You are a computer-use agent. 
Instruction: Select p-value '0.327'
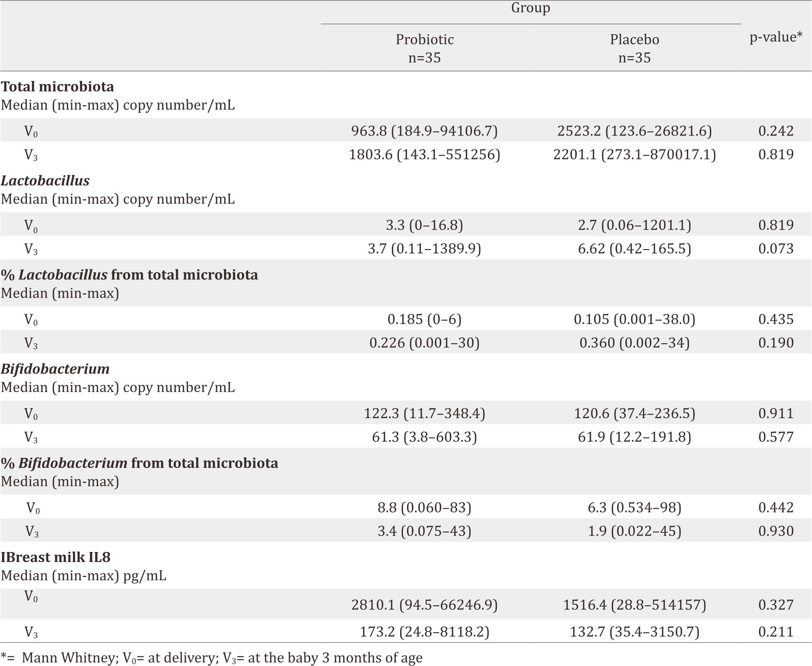pyautogui.click(x=776, y=605)
